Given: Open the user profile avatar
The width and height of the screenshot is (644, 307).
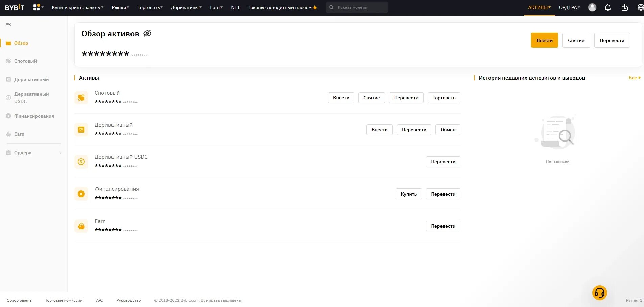Looking at the screenshot, I should 592,7.
